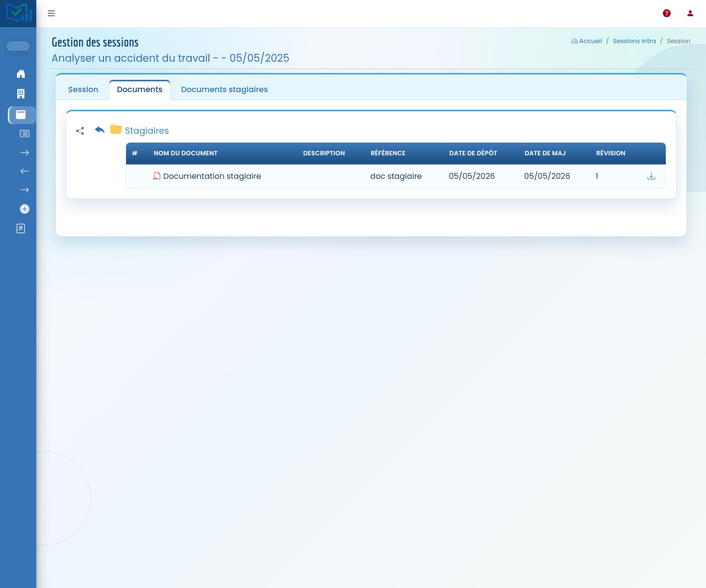
Task: Go to home icon in the sidebar
Action: pyautogui.click(x=21, y=73)
